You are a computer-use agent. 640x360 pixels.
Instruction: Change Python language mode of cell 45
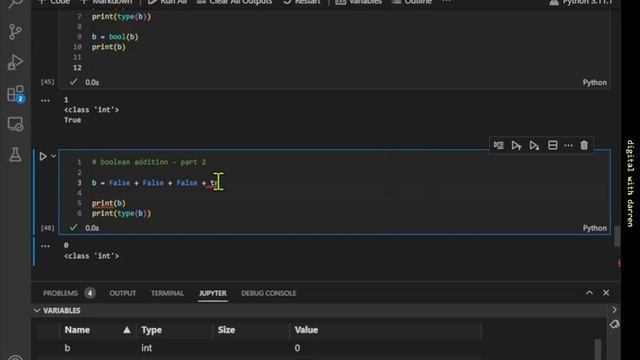click(594, 82)
